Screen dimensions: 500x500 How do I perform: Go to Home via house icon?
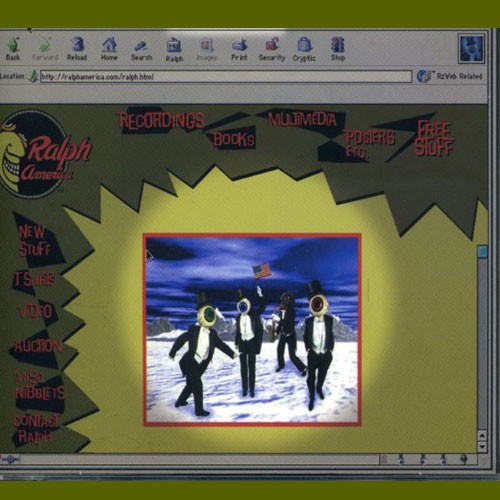[x=109, y=44]
